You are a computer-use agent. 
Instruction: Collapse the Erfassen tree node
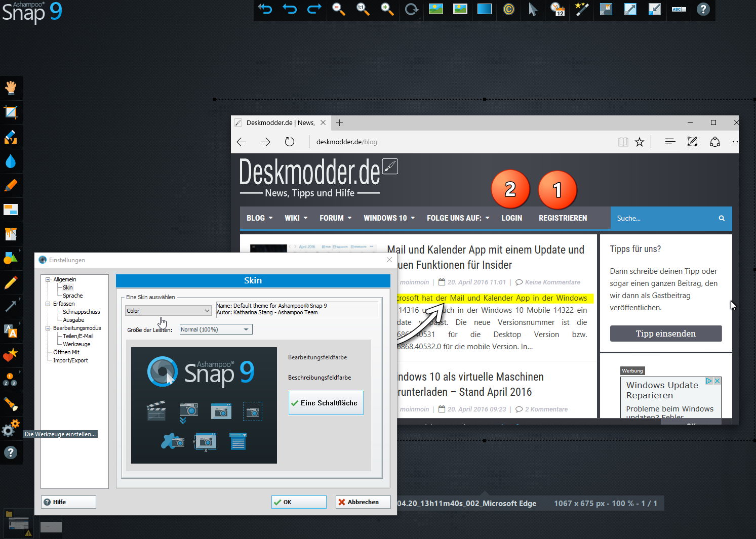point(48,304)
